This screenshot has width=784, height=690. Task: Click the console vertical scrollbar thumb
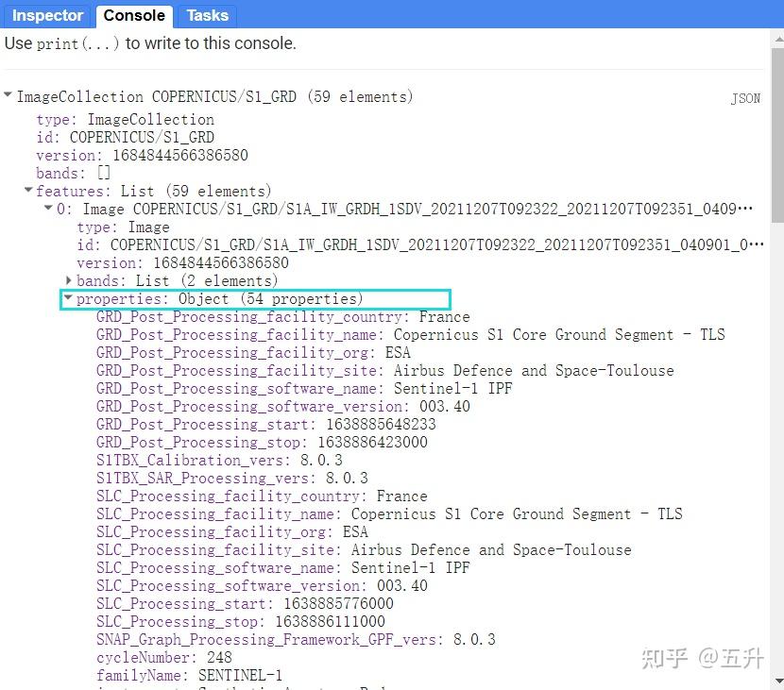pos(778,135)
